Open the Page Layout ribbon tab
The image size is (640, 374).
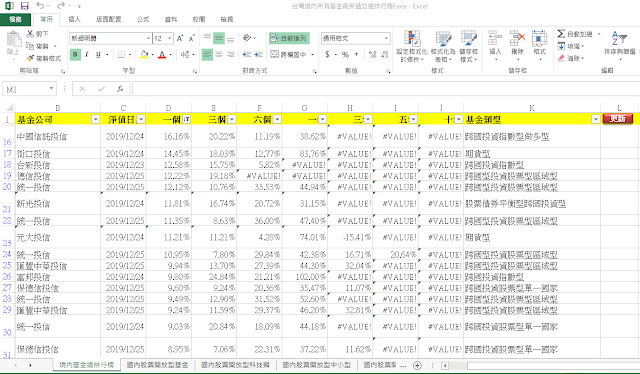coord(109,19)
